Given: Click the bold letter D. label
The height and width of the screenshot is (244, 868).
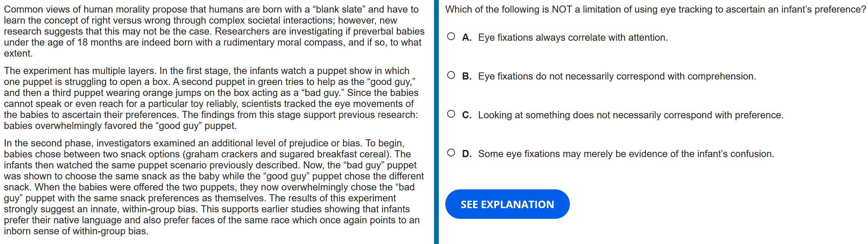Looking at the screenshot, I should 466,154.
